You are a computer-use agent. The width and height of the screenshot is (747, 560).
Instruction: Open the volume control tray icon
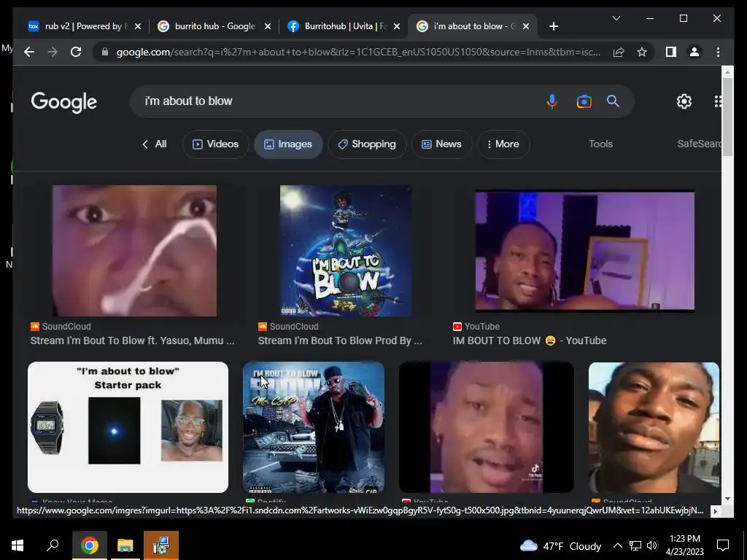(x=652, y=545)
